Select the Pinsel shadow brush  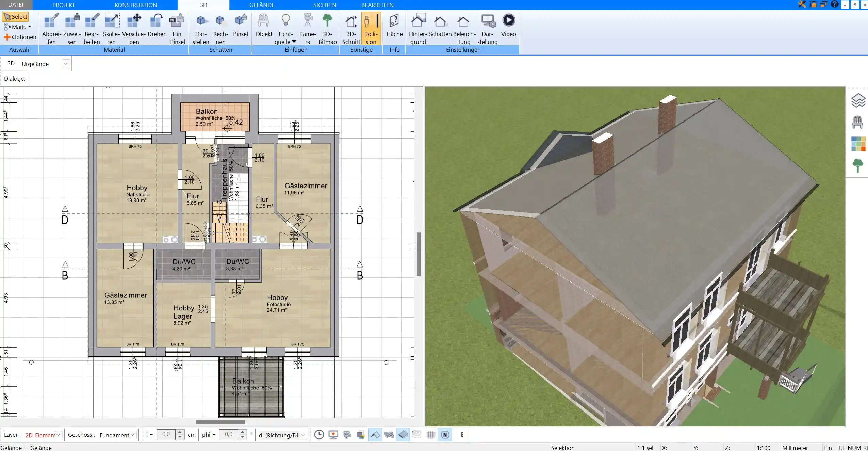click(241, 25)
